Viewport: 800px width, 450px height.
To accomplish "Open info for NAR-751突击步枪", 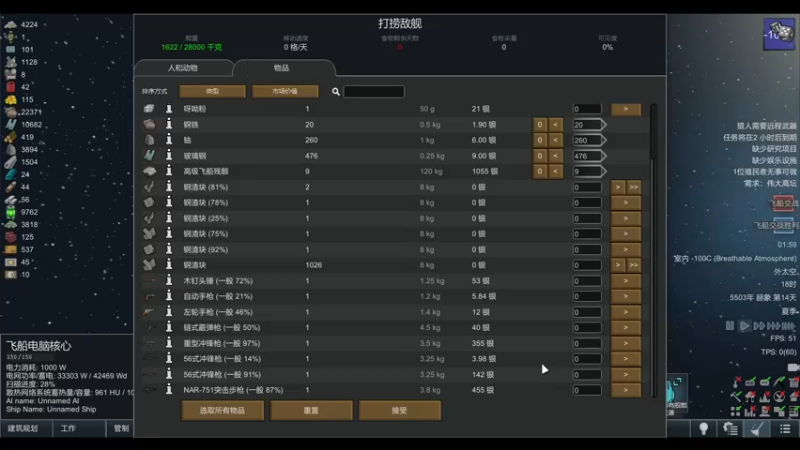I will tap(169, 390).
